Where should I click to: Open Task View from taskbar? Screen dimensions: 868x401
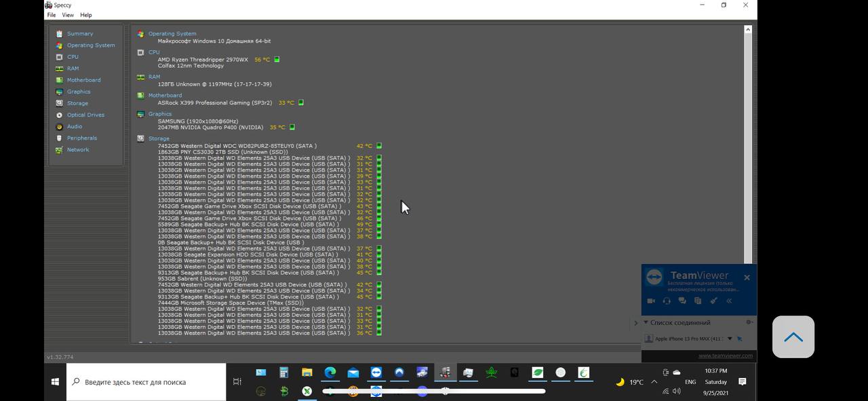click(237, 382)
